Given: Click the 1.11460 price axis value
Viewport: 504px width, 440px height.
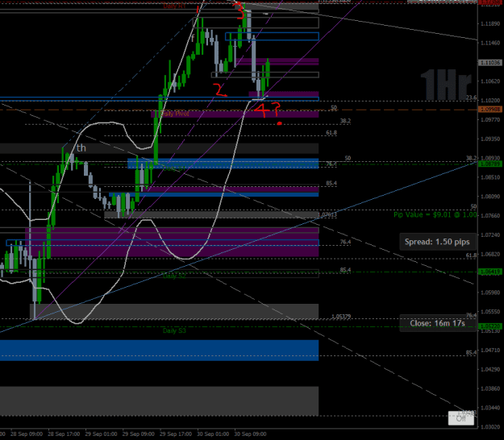Looking at the screenshot, I should tap(490, 43).
